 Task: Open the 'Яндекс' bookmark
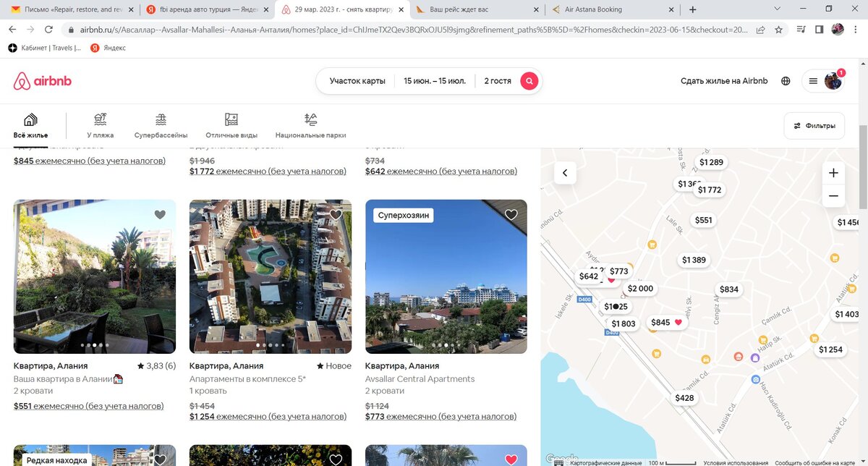(x=108, y=48)
